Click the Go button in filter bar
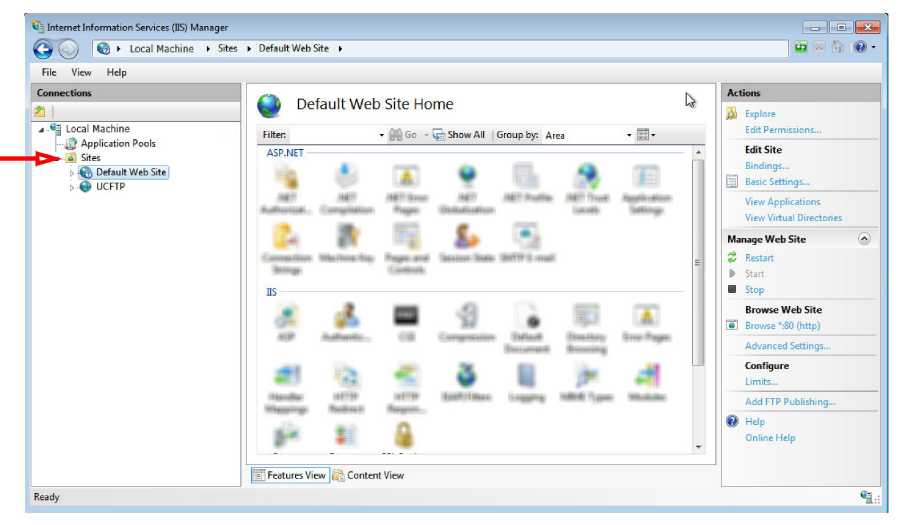The height and width of the screenshot is (525, 912). (403, 135)
